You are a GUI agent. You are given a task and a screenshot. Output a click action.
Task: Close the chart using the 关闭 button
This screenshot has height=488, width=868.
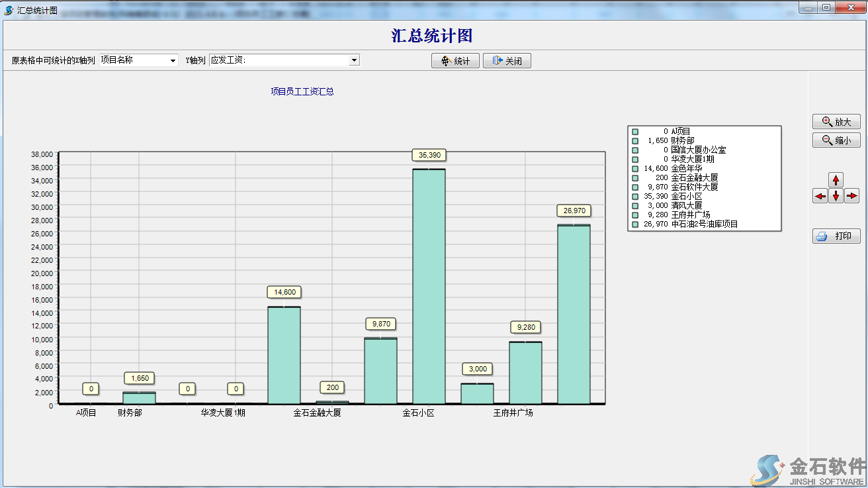507,61
